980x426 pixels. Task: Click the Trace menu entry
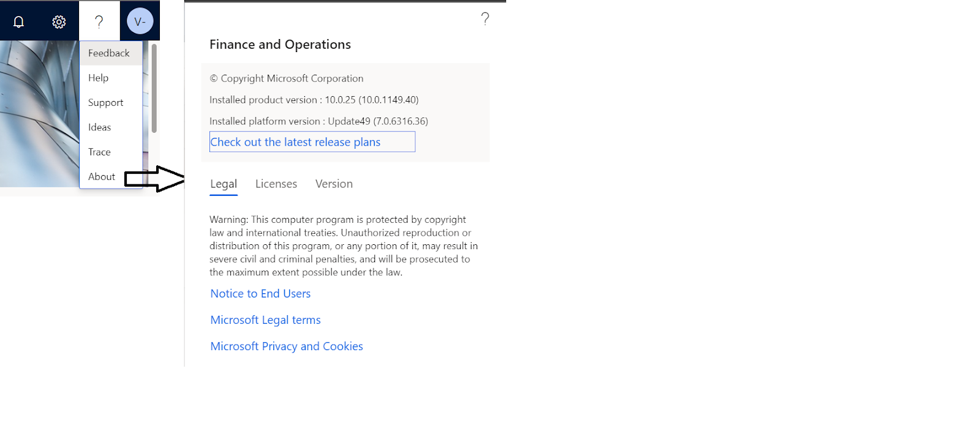[111, 152]
